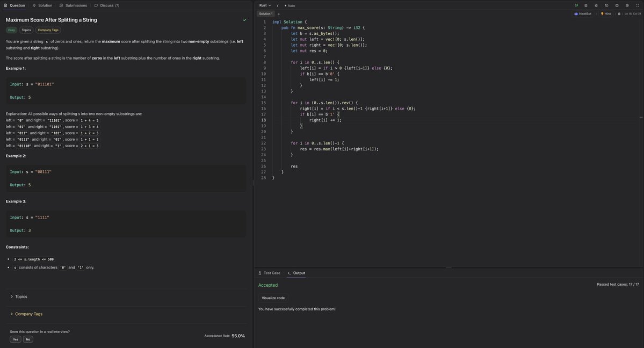Expand the Topics section
This screenshot has width=644, height=348.
coord(19,296)
